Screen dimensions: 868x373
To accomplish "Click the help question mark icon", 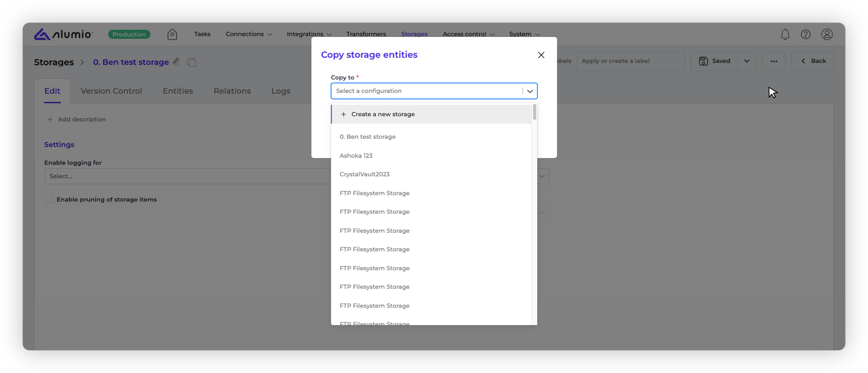I will click(805, 34).
